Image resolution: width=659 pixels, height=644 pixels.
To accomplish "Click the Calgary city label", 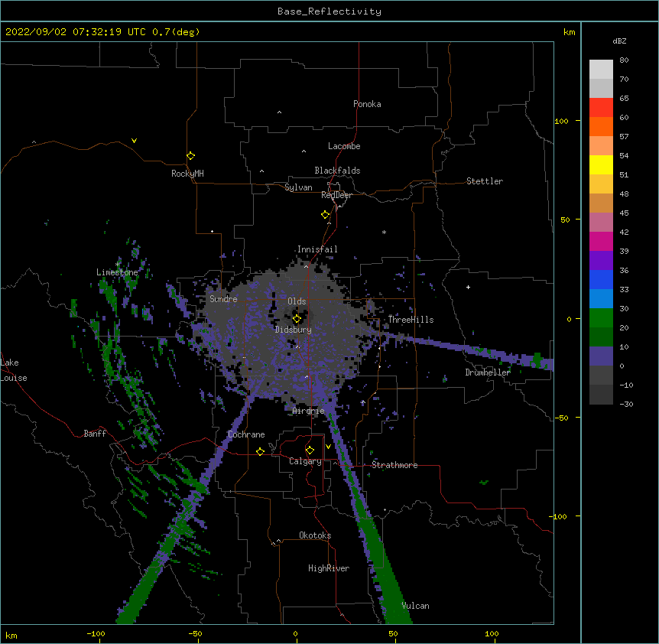I will pos(306,461).
